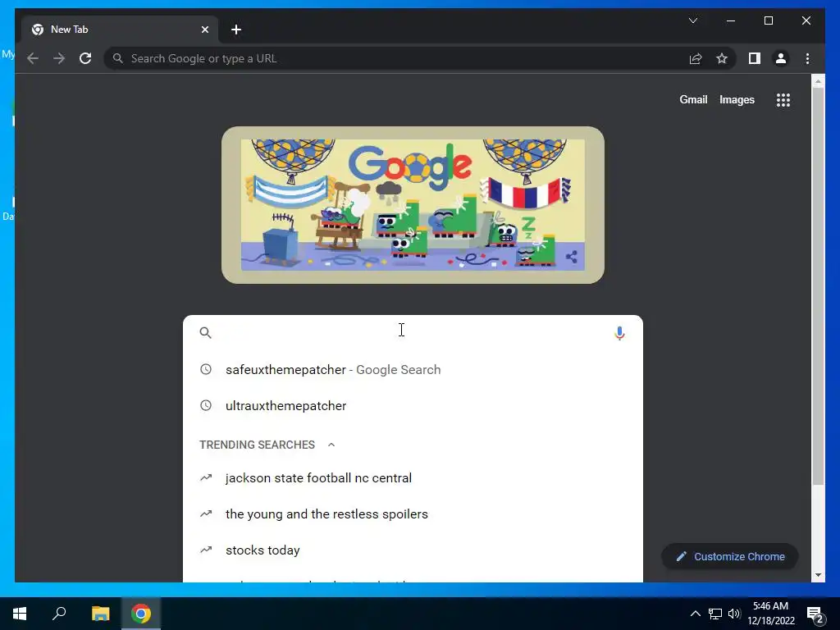
Task: Click the trending arrow icon beside stocks today
Action: (206, 550)
